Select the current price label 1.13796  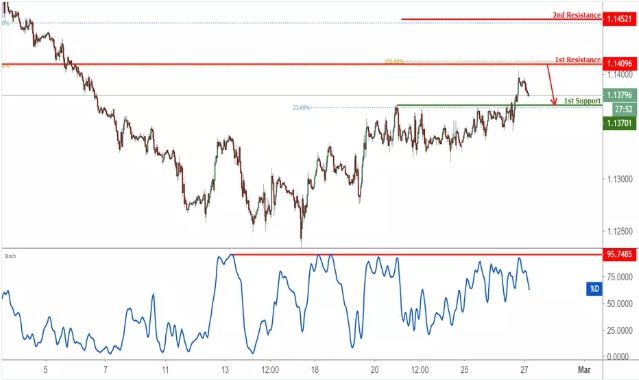click(619, 95)
